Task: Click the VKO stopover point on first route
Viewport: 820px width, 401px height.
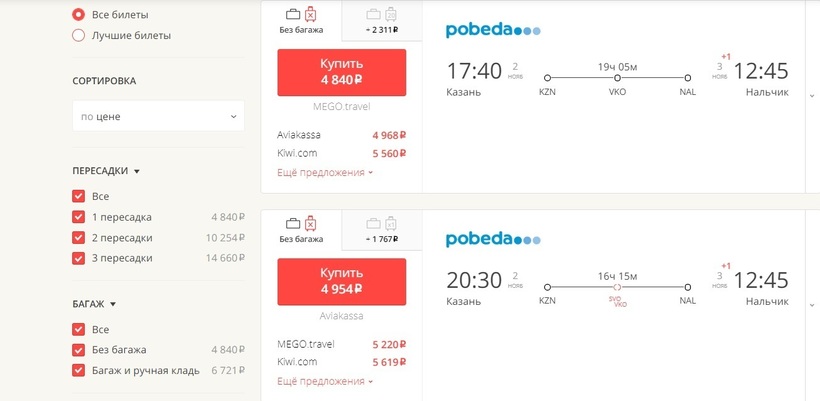Action: click(x=617, y=78)
